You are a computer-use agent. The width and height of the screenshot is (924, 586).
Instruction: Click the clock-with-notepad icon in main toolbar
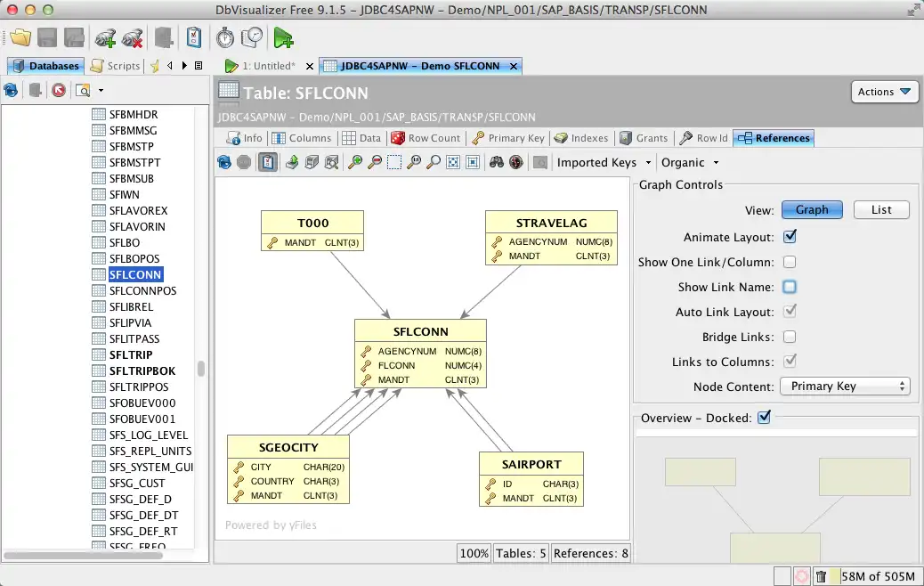click(x=253, y=38)
